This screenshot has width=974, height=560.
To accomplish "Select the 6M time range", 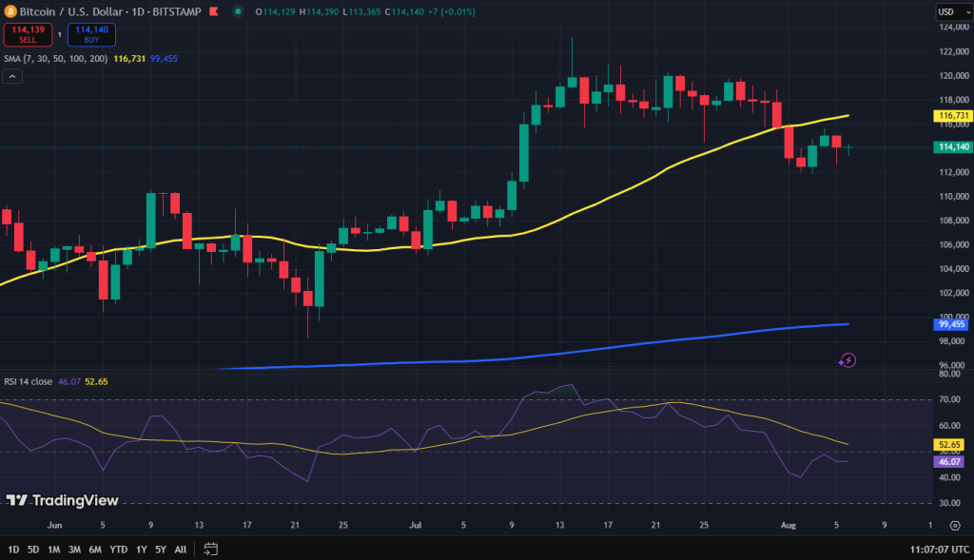I will click(94, 550).
